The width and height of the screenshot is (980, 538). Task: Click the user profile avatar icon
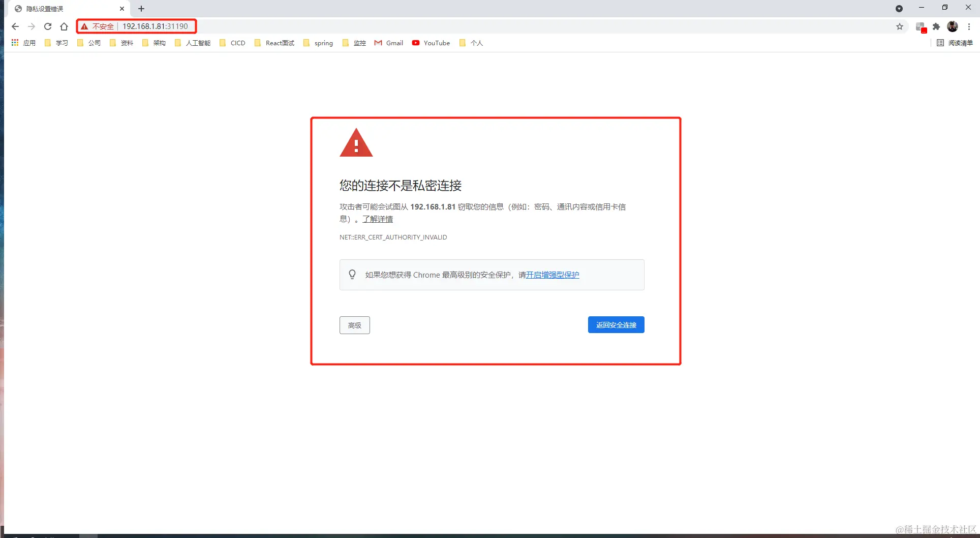click(x=953, y=26)
